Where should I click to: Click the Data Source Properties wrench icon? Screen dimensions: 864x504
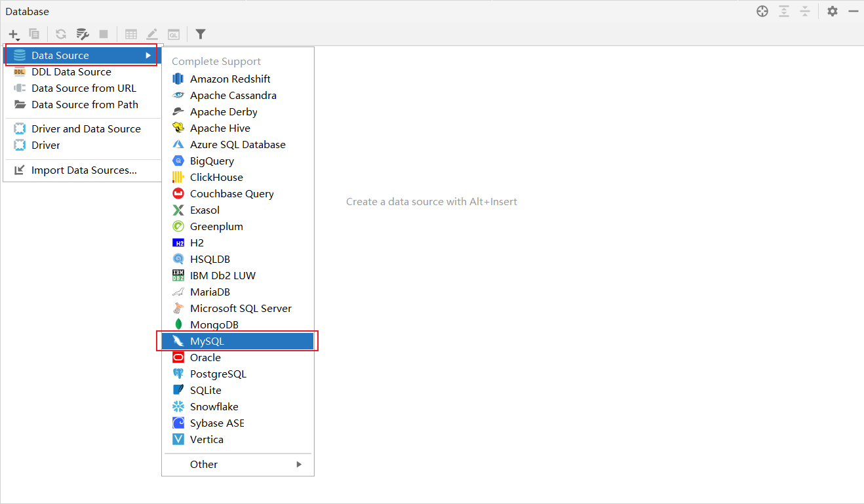pos(83,34)
